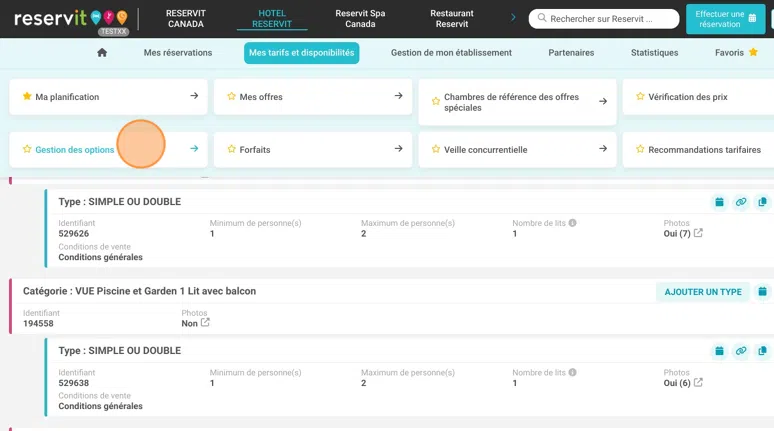This screenshot has width=774, height=431.
Task: Open photos external link beside Non
Action: 205,323
